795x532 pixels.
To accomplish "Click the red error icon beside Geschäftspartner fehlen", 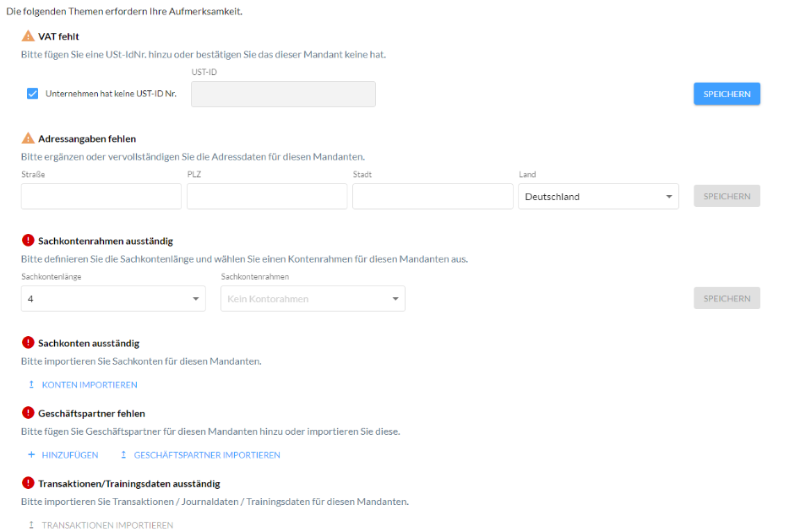I will (28, 413).
